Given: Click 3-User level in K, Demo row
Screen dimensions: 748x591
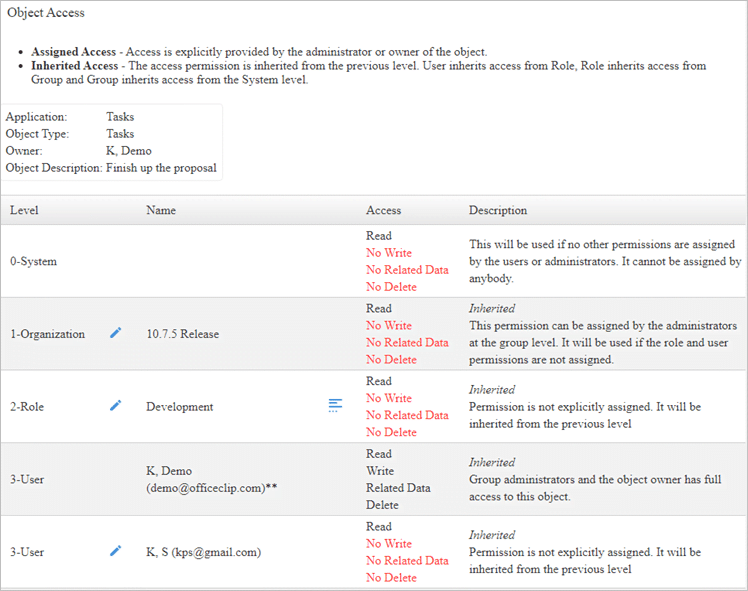Looking at the screenshot, I should (x=27, y=479).
